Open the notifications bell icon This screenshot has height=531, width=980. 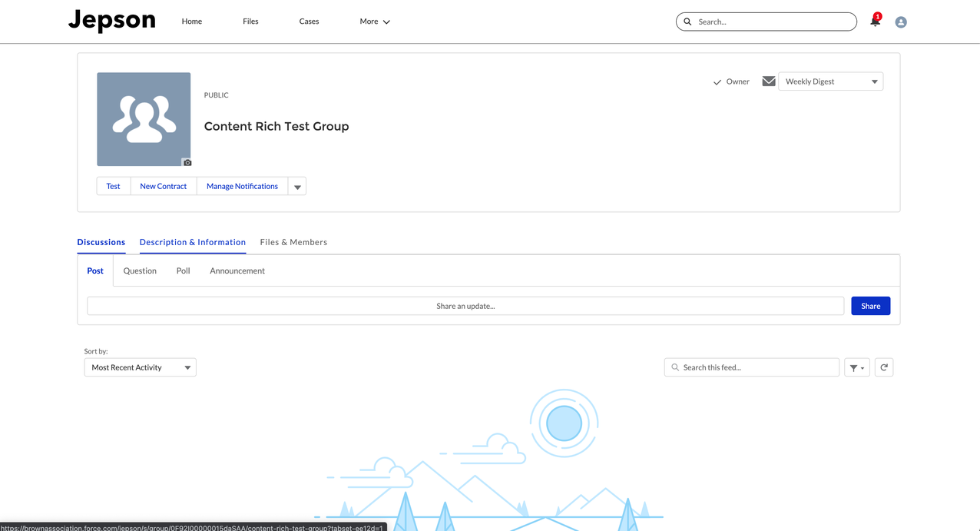(x=875, y=22)
